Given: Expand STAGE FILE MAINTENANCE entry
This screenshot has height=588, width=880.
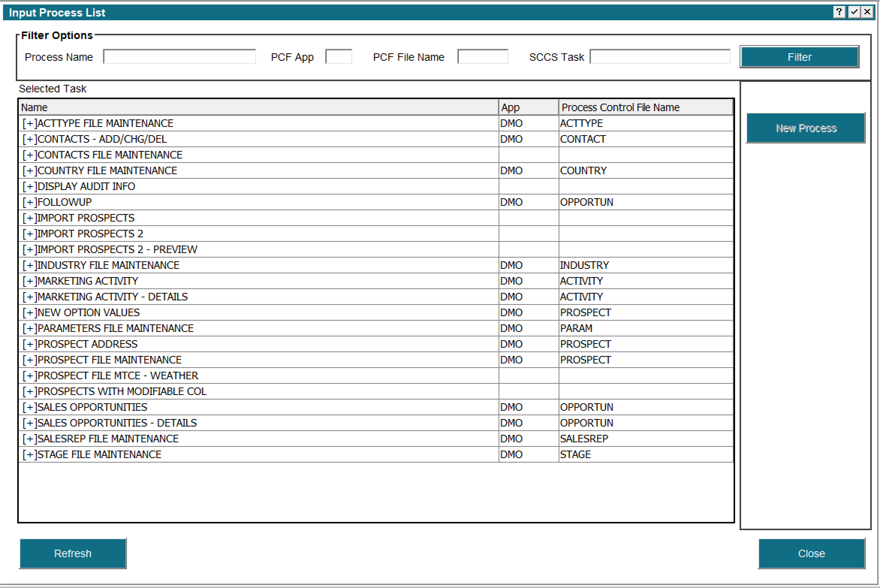Looking at the screenshot, I should pyautogui.click(x=29, y=454).
